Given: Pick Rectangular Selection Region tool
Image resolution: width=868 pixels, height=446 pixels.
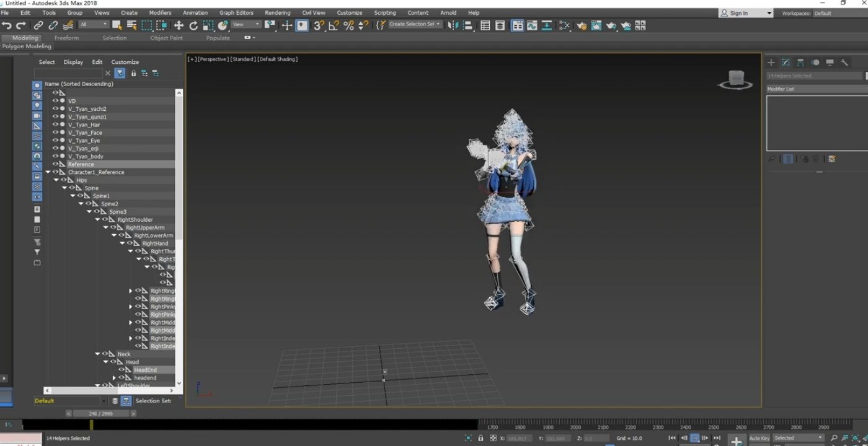Looking at the screenshot, I should pyautogui.click(x=146, y=25).
